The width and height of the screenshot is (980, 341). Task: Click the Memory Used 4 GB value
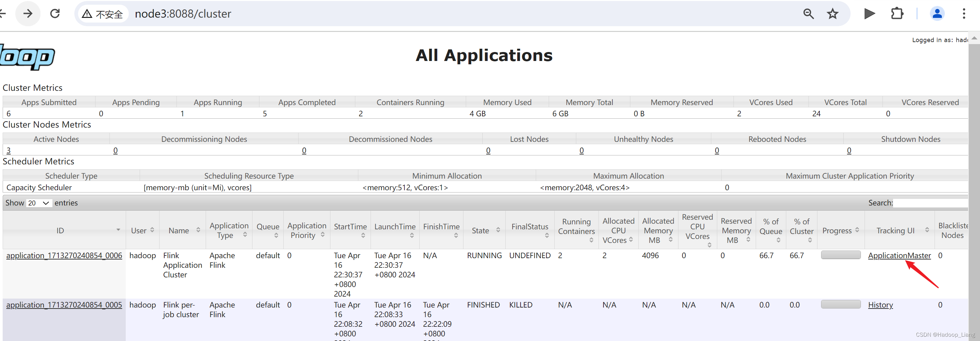point(477,114)
